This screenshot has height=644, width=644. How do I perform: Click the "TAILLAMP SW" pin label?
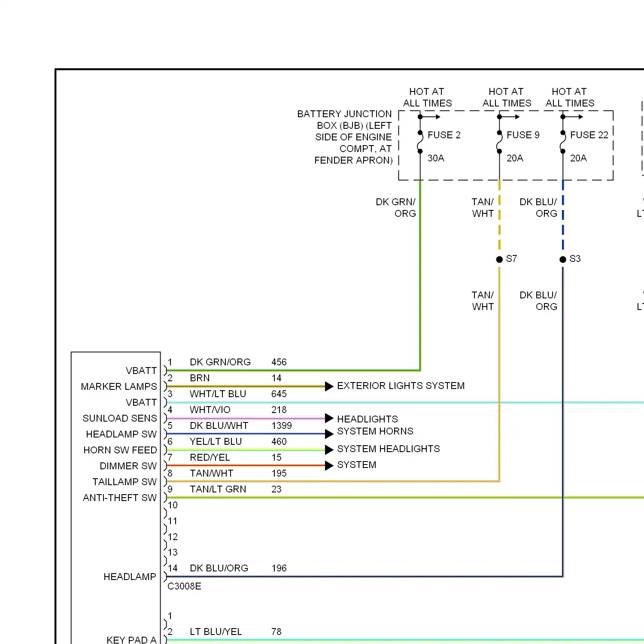(125, 482)
